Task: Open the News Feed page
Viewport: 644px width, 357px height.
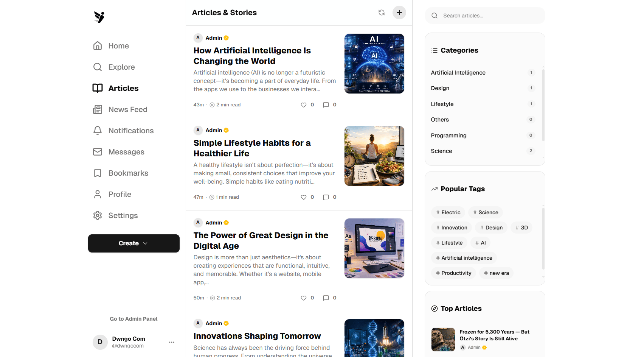Action: (120, 109)
